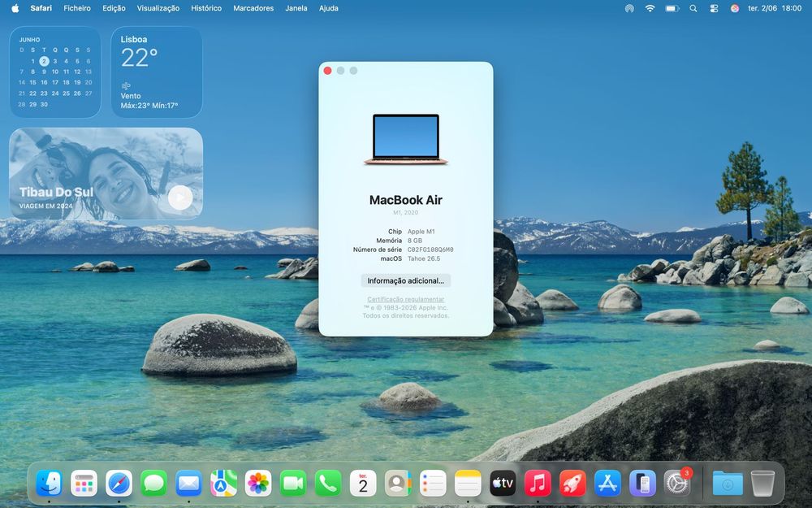Screen dimensions: 812x508
Task: Open the Marcadores menu
Action: (x=253, y=8)
